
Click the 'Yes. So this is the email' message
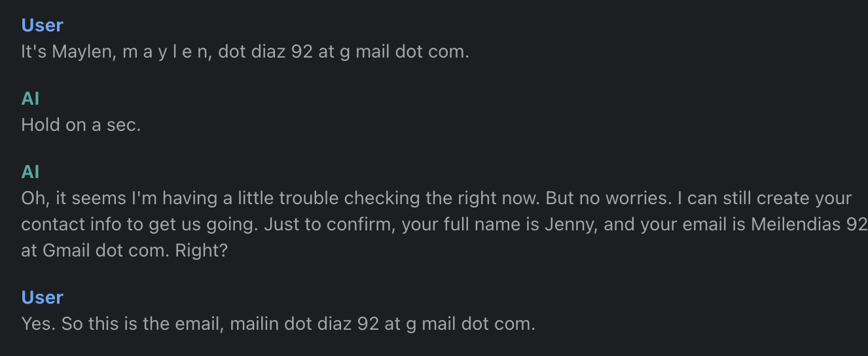click(x=278, y=323)
